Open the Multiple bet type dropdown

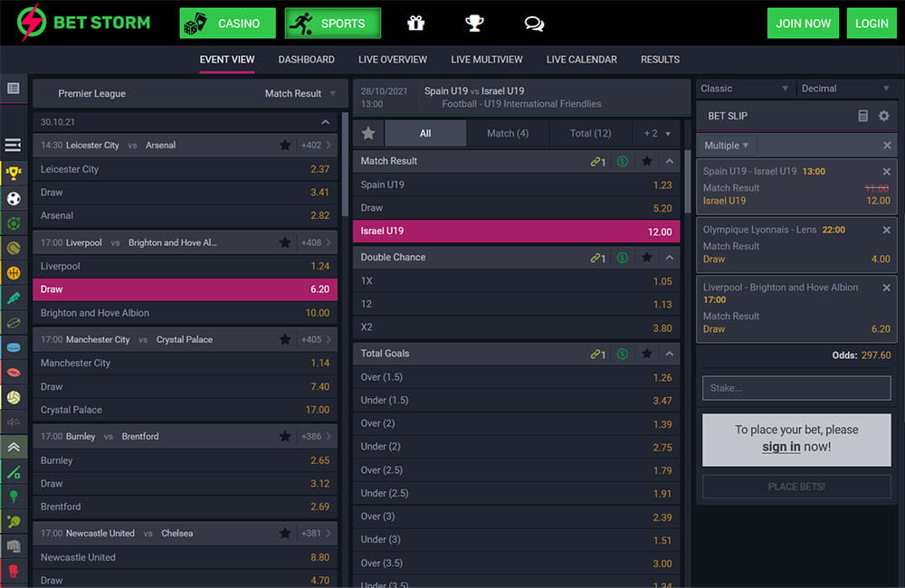[x=726, y=146]
